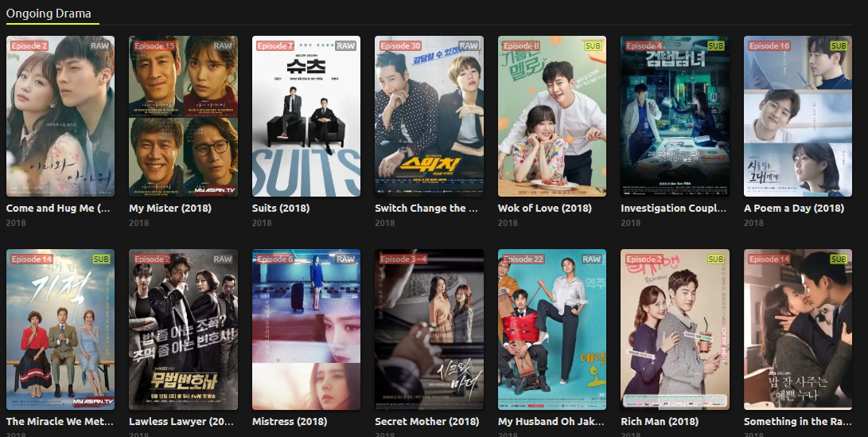This screenshot has height=437, width=868.
Task: Select Episode 4 badge on Investigation Couple
Action: click(x=644, y=46)
